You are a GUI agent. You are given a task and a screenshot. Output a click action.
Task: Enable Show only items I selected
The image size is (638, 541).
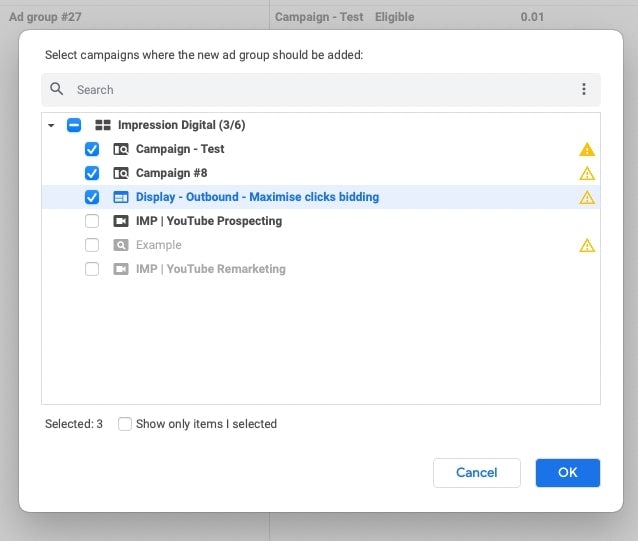125,424
